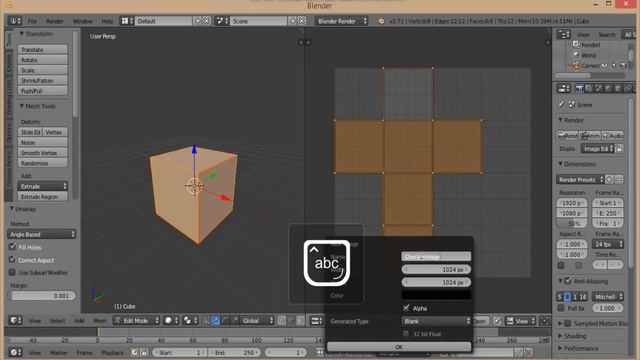Open the Help menu
The width and height of the screenshot is (640, 360).
click(x=107, y=21)
